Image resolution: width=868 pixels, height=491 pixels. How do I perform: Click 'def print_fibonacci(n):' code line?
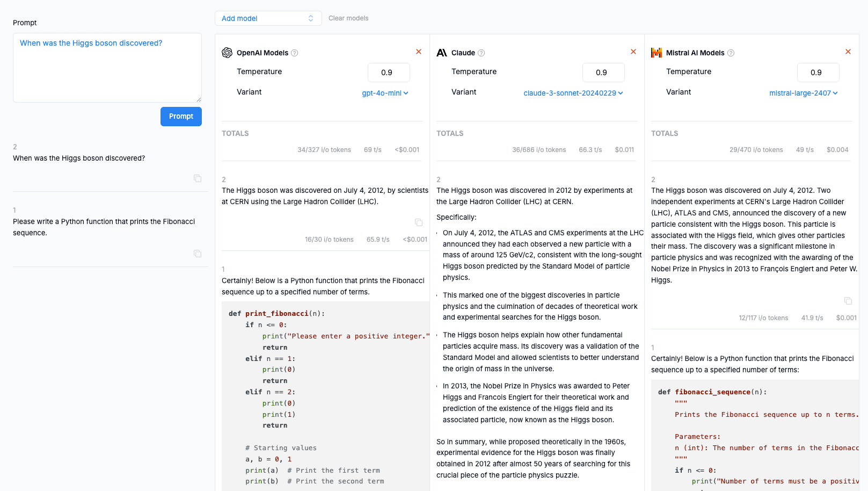click(x=276, y=314)
